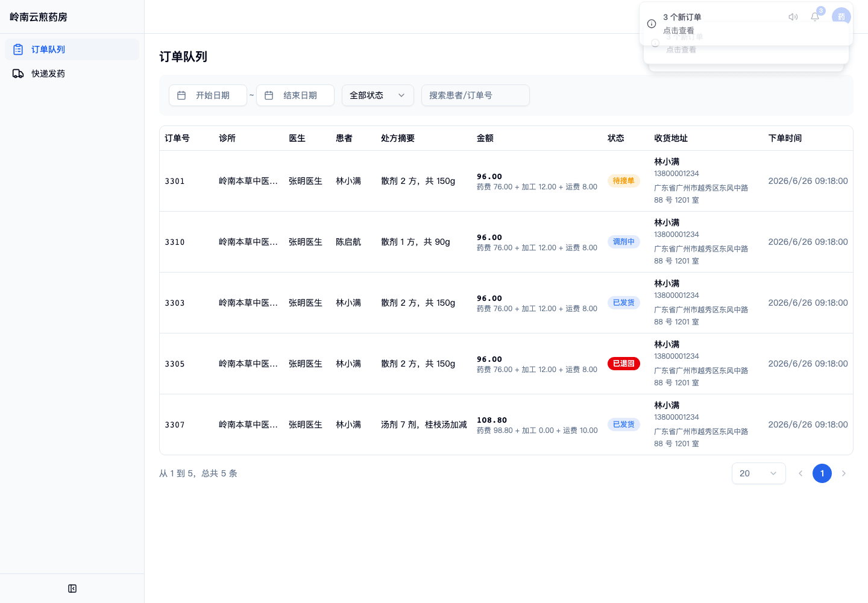The image size is (868, 603).
Task: Select order number 3310
Action: pos(175,242)
